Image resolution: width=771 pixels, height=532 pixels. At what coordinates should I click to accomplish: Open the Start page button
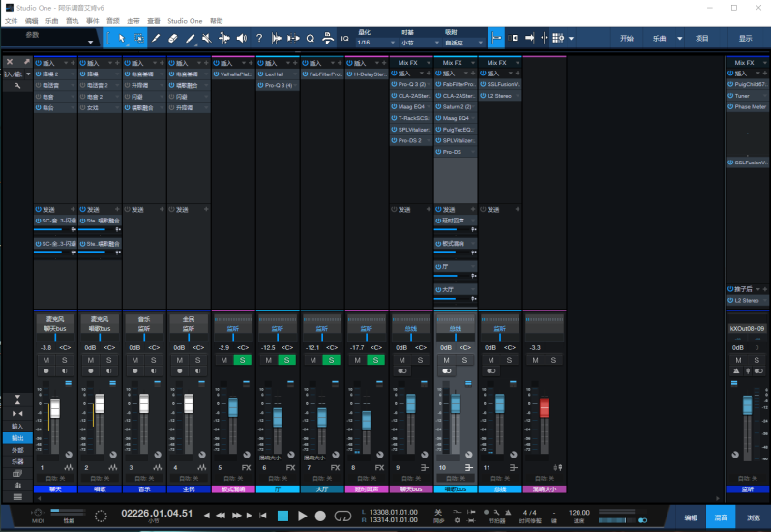627,39
